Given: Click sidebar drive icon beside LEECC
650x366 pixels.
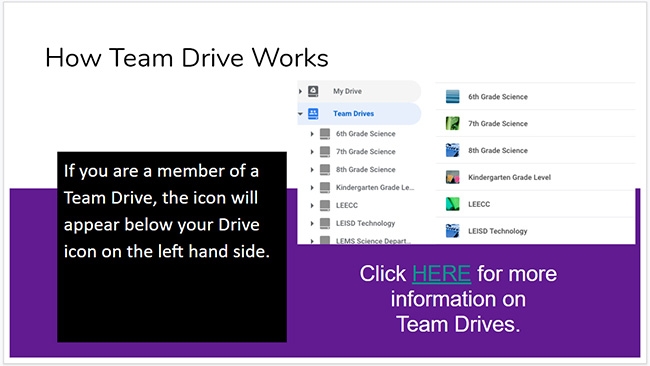Looking at the screenshot, I should [x=325, y=205].
